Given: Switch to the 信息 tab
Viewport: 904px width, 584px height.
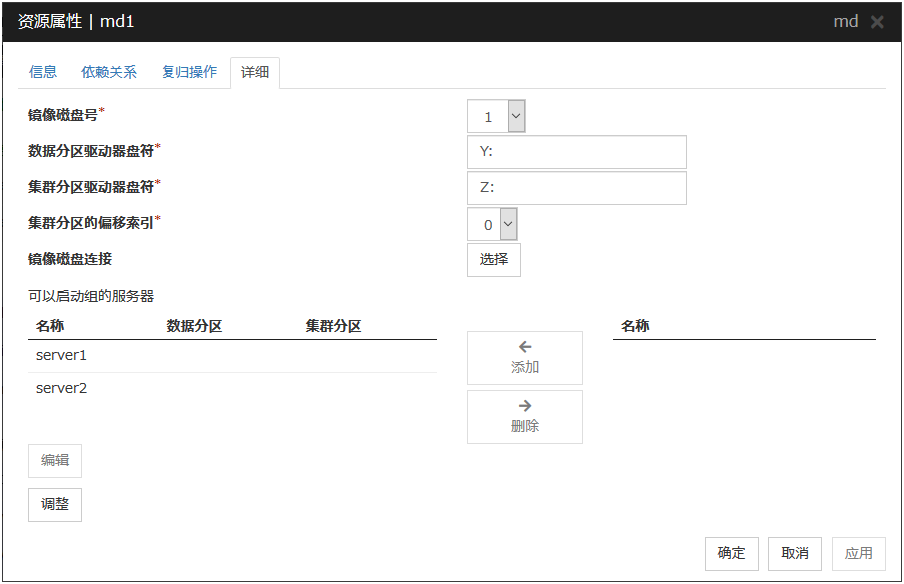Looking at the screenshot, I should (x=43, y=72).
